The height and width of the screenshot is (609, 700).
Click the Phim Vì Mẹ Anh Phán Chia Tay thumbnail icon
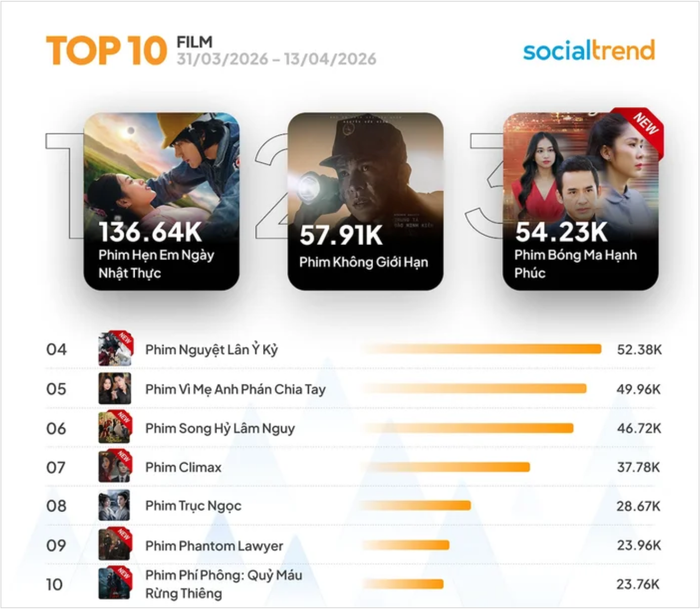[x=115, y=388]
